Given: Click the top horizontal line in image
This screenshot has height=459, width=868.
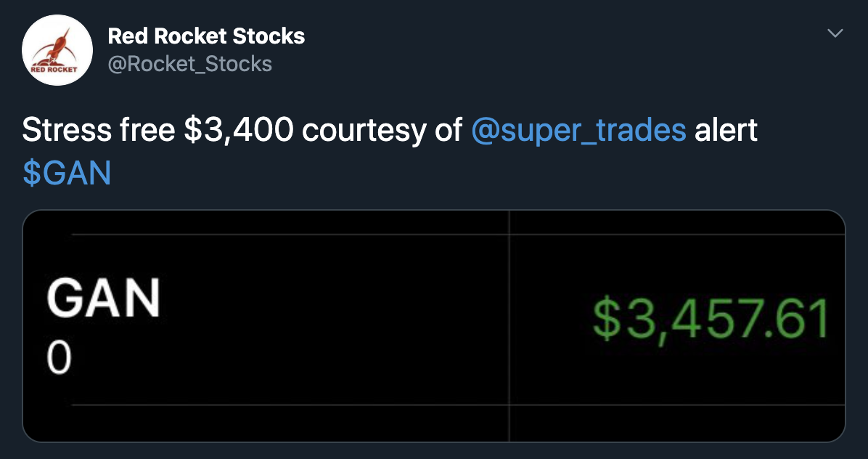Looking at the screenshot, I should [290, 235].
